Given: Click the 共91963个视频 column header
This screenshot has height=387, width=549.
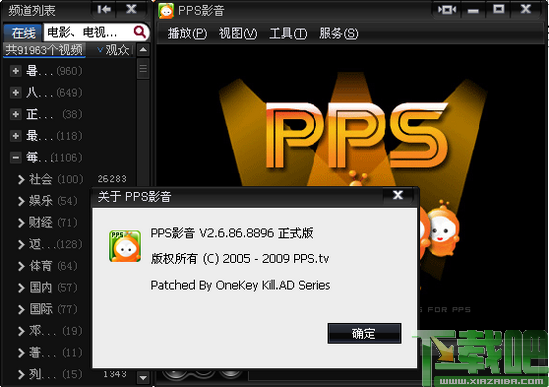Looking at the screenshot, I should (44, 50).
